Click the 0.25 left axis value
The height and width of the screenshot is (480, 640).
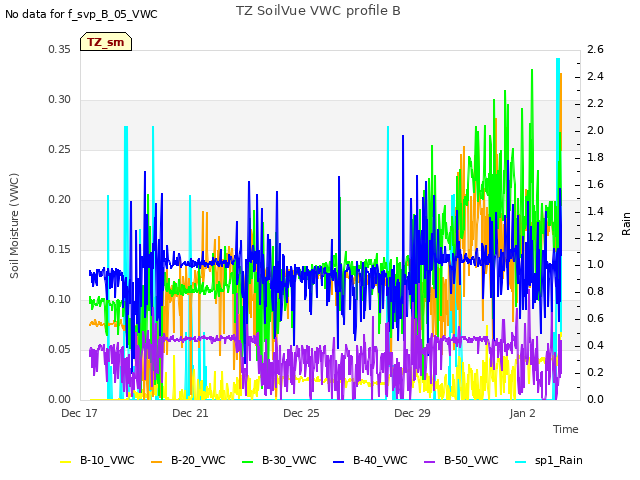pos(59,149)
